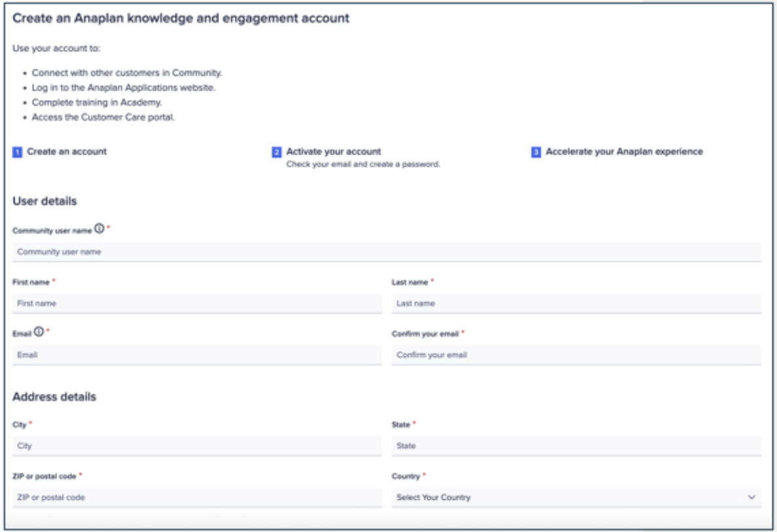Image resolution: width=777 pixels, height=532 pixels.
Task: Select the 'Activate your account' step label
Action: coord(333,151)
